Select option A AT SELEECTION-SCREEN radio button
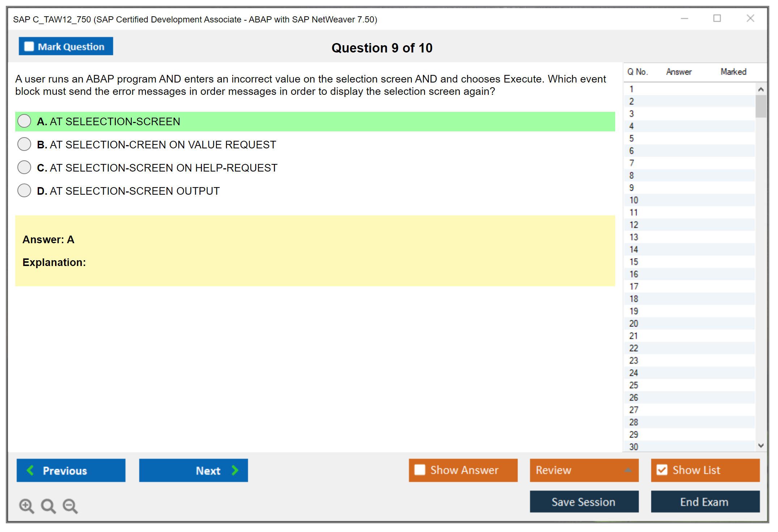 24,121
